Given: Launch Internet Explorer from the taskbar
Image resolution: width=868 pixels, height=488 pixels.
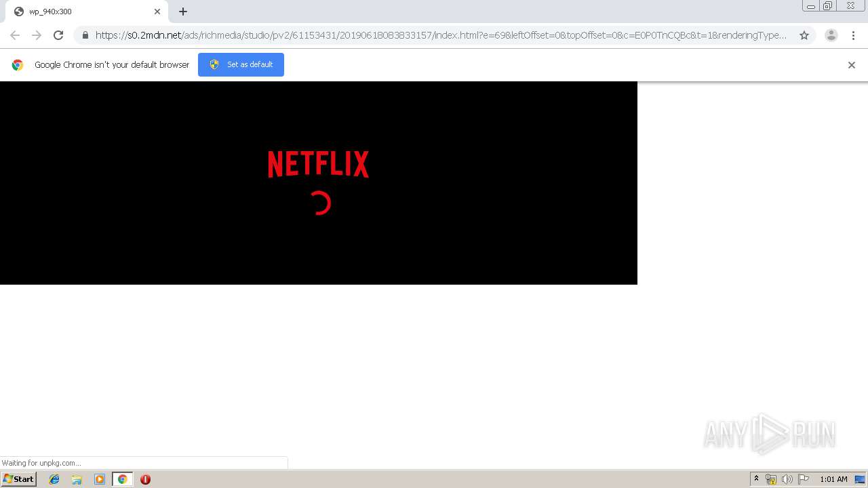Looking at the screenshot, I should pos(54,479).
